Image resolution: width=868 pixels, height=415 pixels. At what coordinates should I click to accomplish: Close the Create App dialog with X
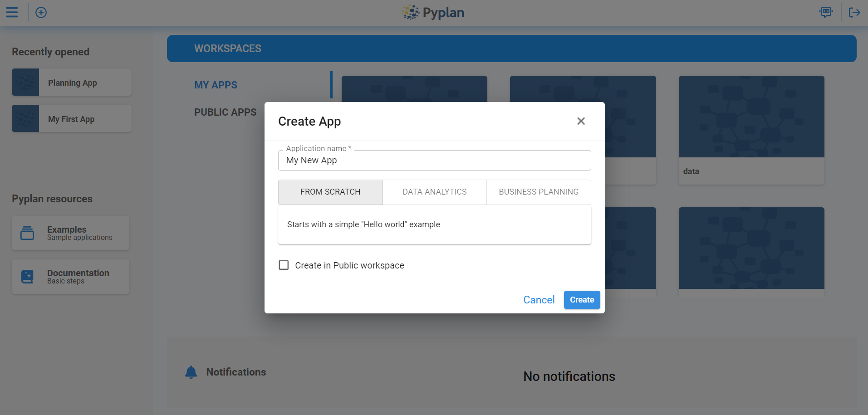tap(581, 121)
